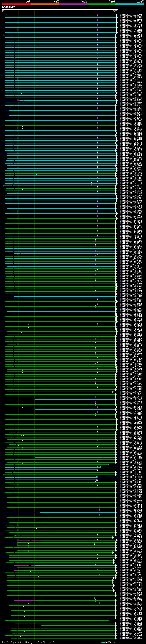Viewport: 146px width, 644px height.
Task: Select hit label UniRef100_A8WUZ1
Action: (131, 462)
